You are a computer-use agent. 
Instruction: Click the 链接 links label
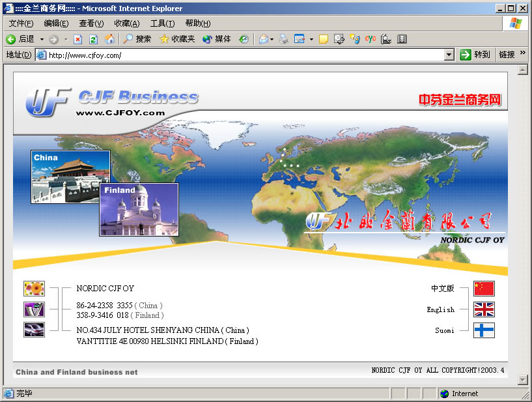click(507, 55)
